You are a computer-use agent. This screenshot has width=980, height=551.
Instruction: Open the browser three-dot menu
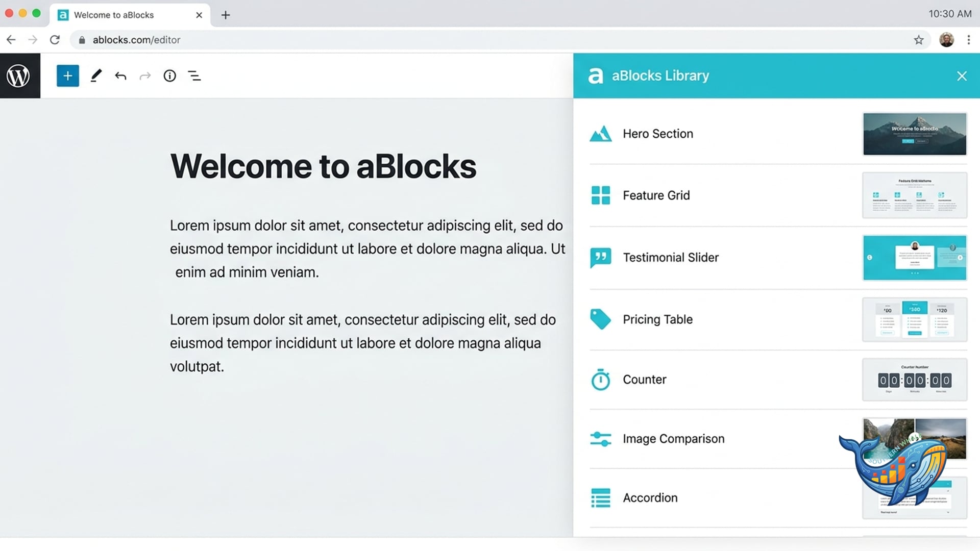click(x=969, y=40)
